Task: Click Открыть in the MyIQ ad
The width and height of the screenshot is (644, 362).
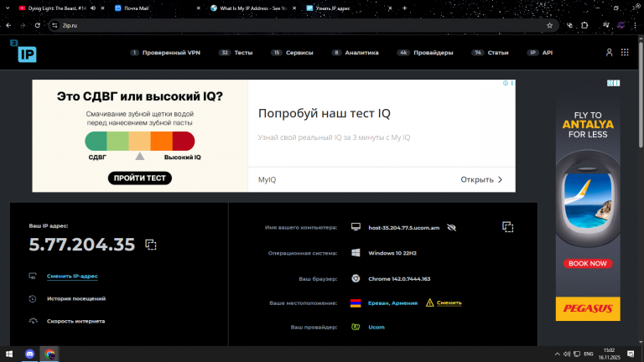Action: point(481,180)
